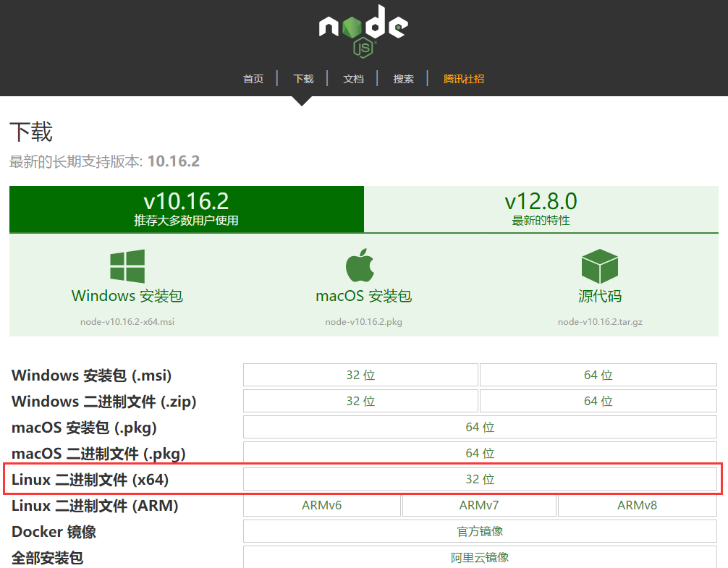Choose 64 位 for Windows 二进制文件 (.zip)
728x568 pixels.
click(x=598, y=401)
